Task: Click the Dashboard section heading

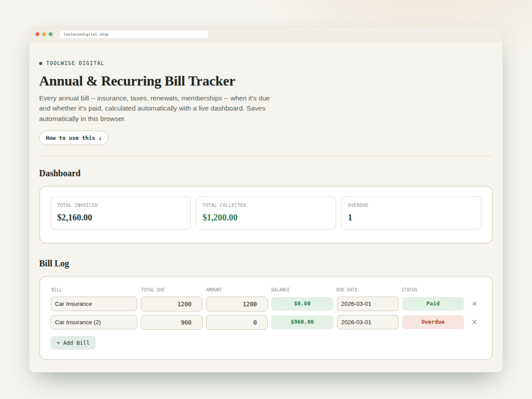Action: point(60,173)
